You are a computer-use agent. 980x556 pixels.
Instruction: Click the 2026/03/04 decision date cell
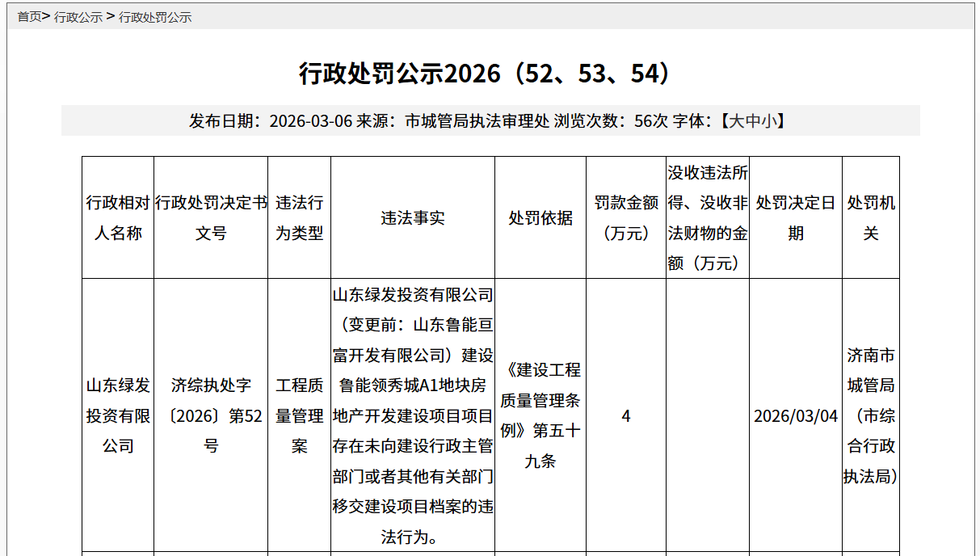(796, 415)
